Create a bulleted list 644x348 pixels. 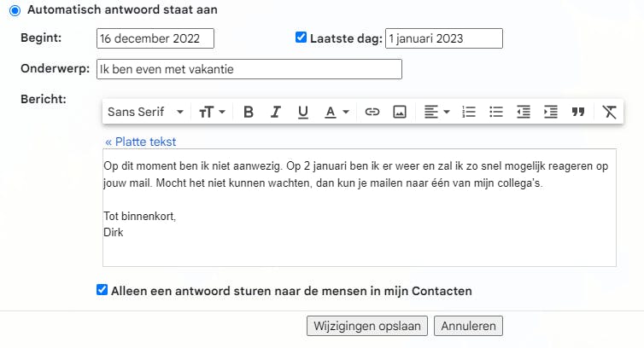click(x=495, y=112)
